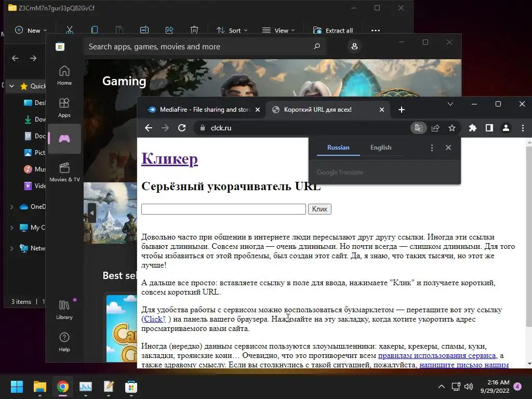Expand the Network tree node
The height and width of the screenshot is (399, 532).
[x=11, y=248]
